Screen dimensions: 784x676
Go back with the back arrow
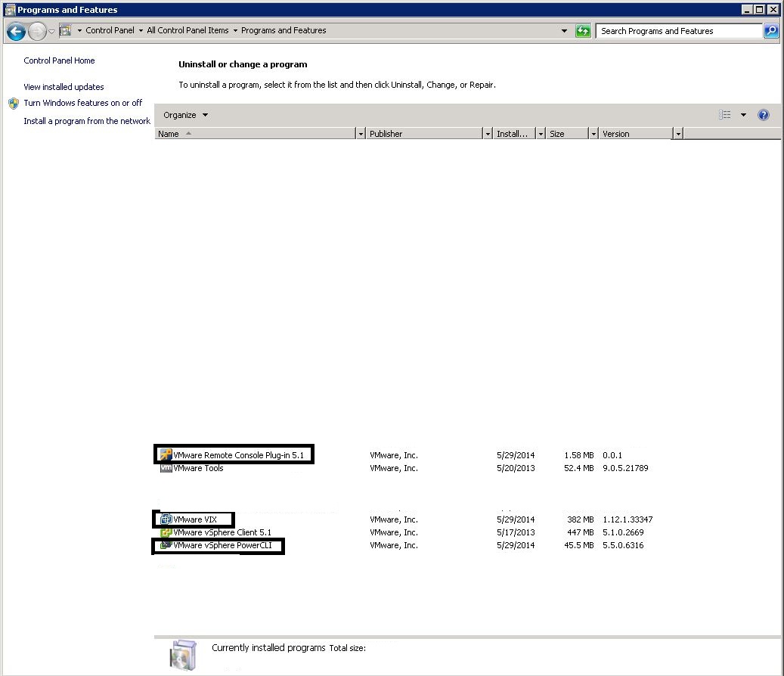(16, 31)
